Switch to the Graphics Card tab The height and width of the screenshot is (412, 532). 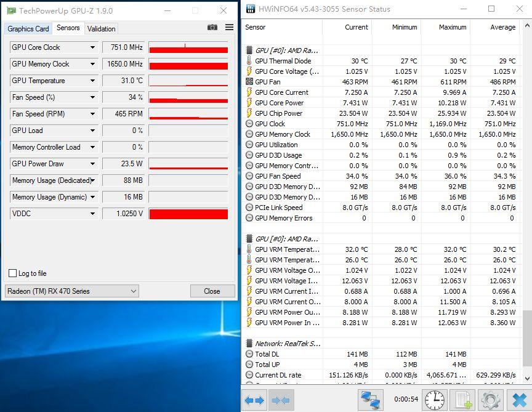[28, 29]
